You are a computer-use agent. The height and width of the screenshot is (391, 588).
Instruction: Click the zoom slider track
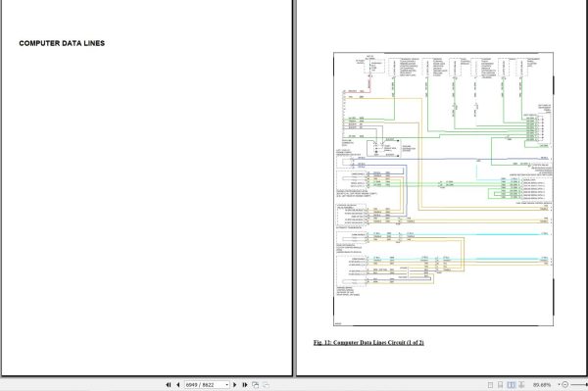click(x=578, y=384)
